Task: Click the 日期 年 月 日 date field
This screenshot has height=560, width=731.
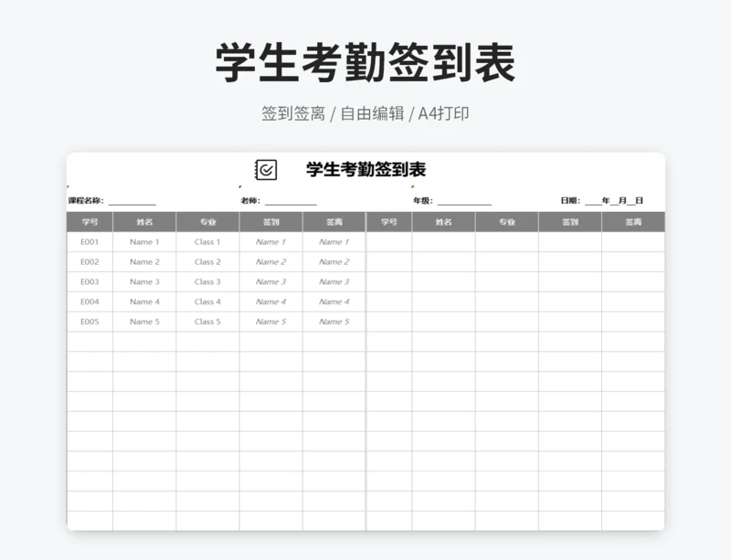Action: coord(614,201)
